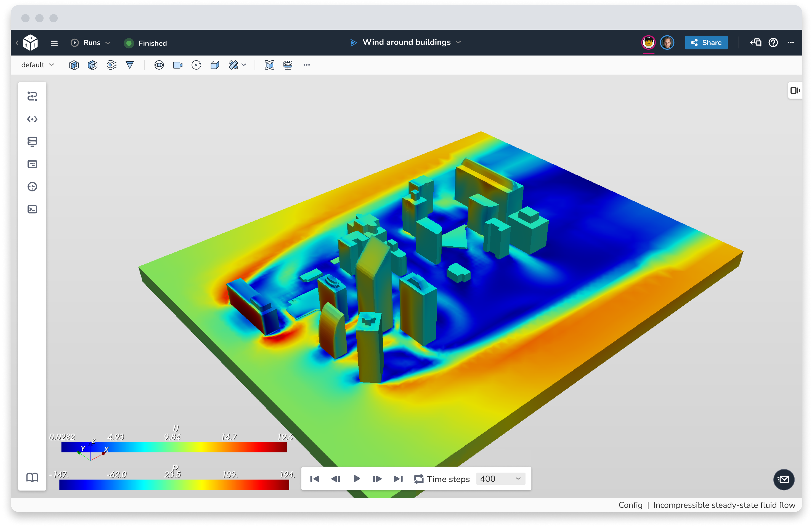
Task: Click the fit-to-view cube icon
Action: [x=269, y=65]
